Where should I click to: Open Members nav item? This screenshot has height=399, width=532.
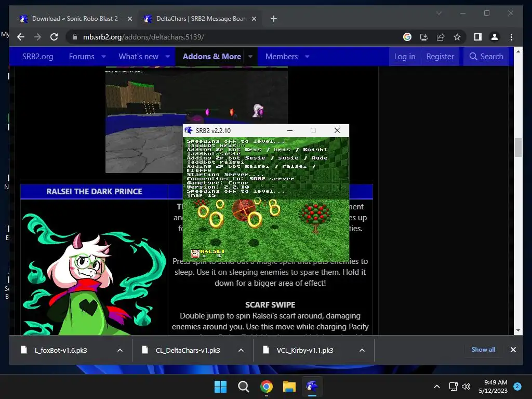tap(282, 56)
